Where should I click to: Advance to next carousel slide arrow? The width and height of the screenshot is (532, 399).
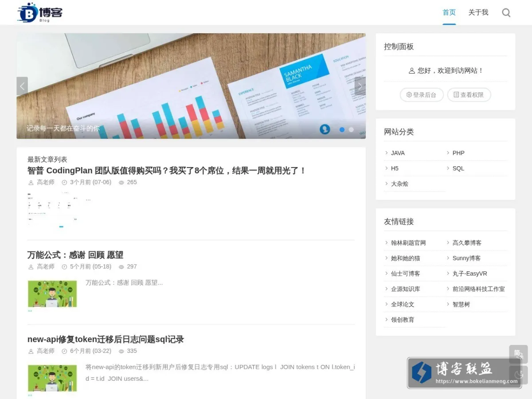(360, 86)
